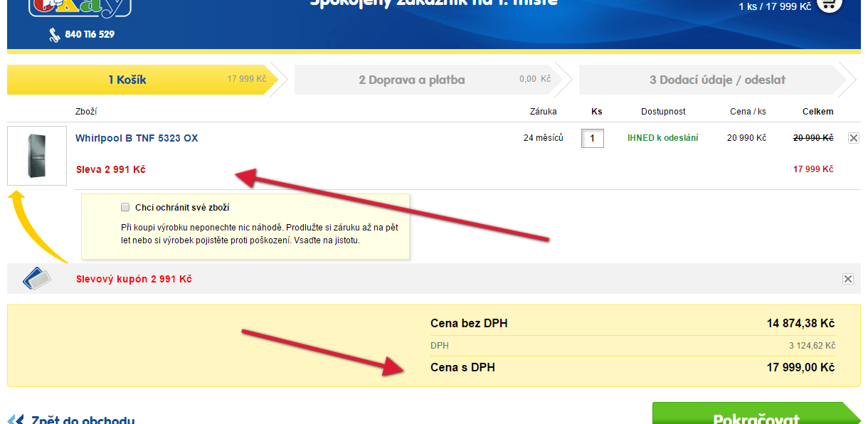Click the Cena s DPH label
Image resolution: width=868 pixels, height=424 pixels.
click(462, 368)
